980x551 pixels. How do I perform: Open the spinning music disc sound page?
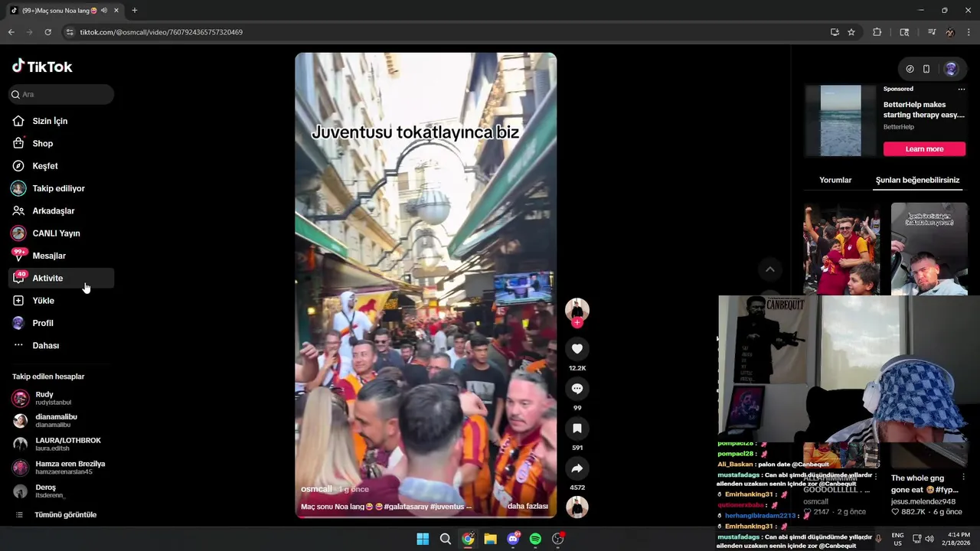(x=577, y=507)
